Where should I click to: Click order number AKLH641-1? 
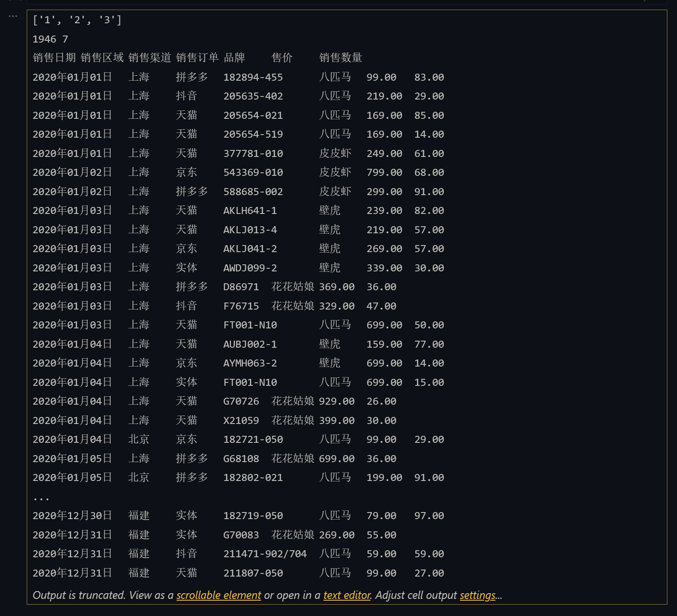point(250,211)
